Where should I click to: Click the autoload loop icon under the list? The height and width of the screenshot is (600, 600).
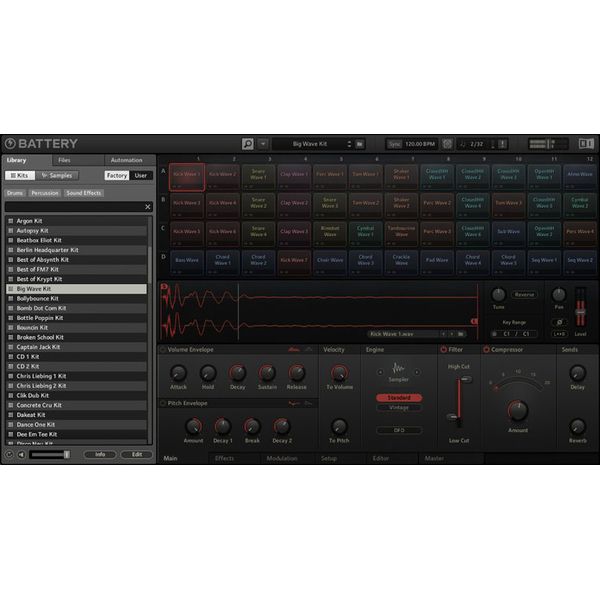pos(9,455)
